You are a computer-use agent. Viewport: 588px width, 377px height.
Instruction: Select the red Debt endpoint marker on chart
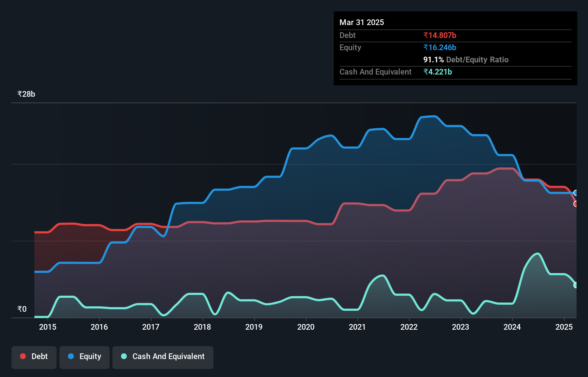[x=576, y=204]
